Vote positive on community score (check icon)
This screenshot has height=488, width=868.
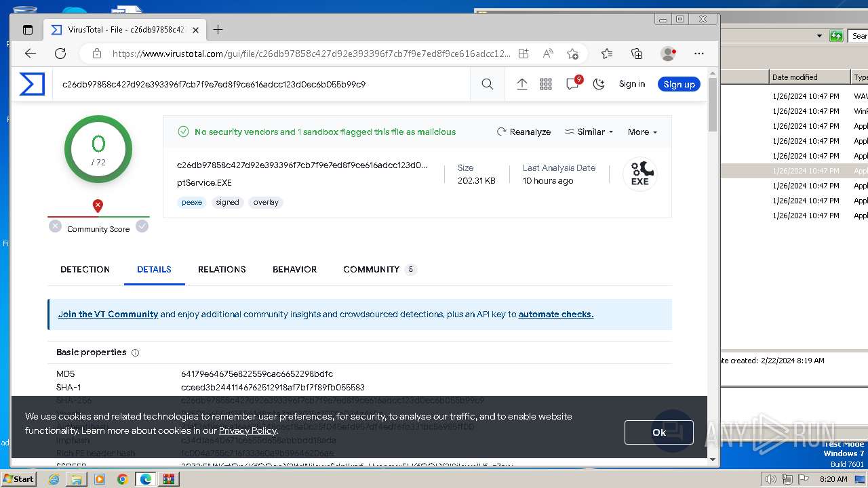[x=142, y=226]
